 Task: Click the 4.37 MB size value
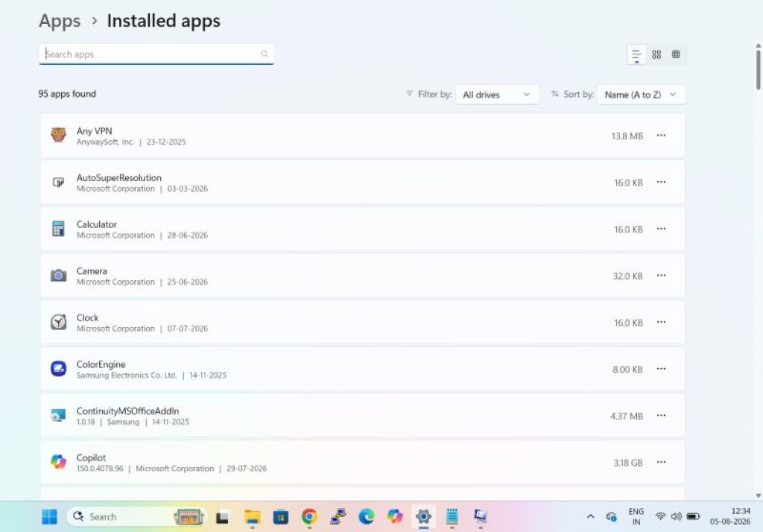point(626,417)
